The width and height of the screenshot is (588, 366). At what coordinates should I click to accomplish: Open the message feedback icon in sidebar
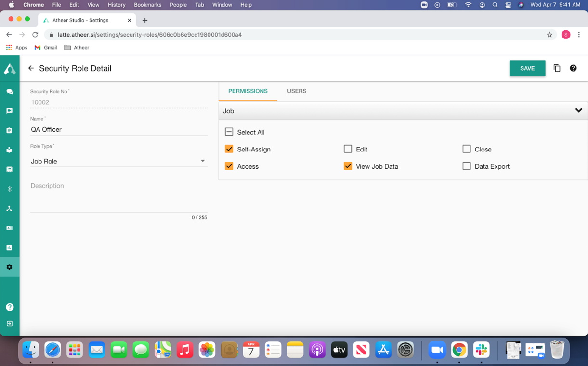10,111
